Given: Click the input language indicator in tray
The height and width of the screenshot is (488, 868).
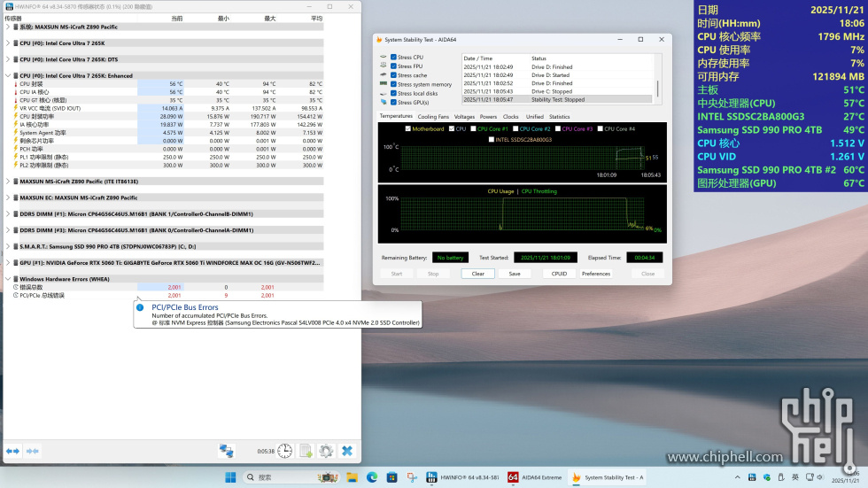Looking at the screenshot, I should point(795,477).
